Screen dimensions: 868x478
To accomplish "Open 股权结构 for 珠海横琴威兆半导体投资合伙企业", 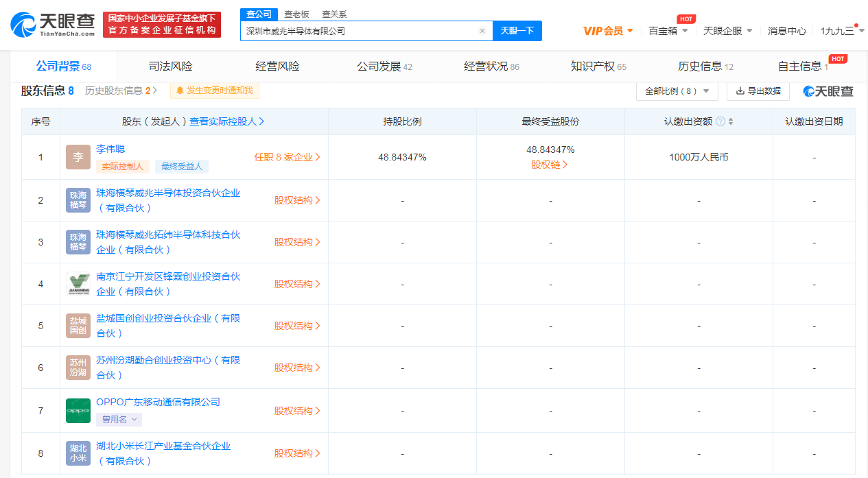I will coord(297,200).
